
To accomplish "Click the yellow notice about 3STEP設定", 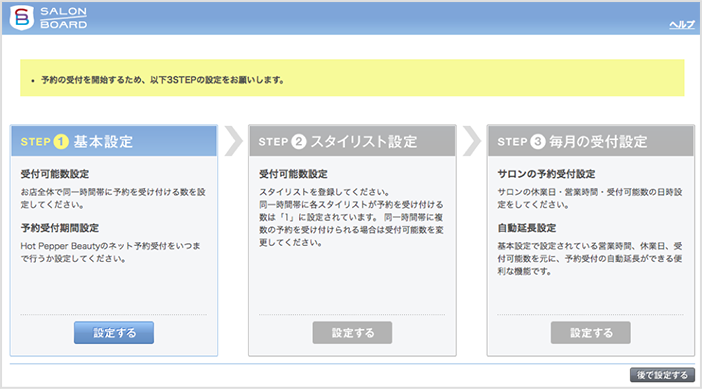I will point(352,78).
